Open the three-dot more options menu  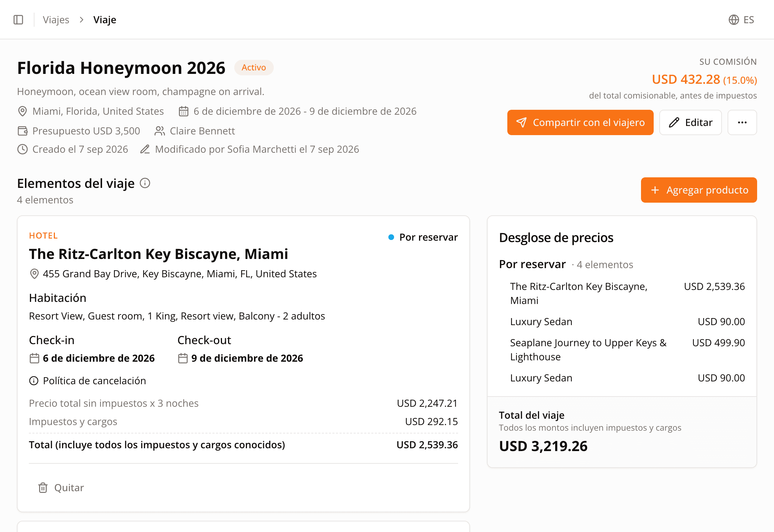(742, 122)
